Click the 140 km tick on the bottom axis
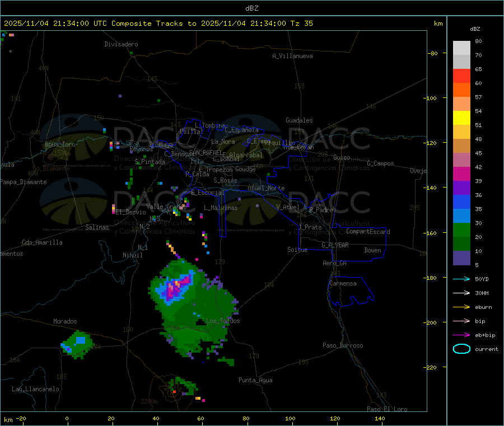Screen dimensions: 504x426 click(x=380, y=418)
